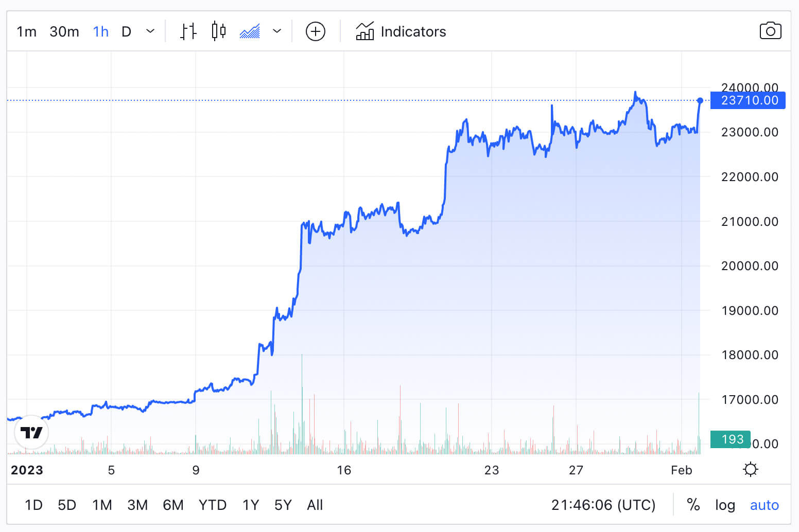
Task: Click the All range button
Action: 315,505
